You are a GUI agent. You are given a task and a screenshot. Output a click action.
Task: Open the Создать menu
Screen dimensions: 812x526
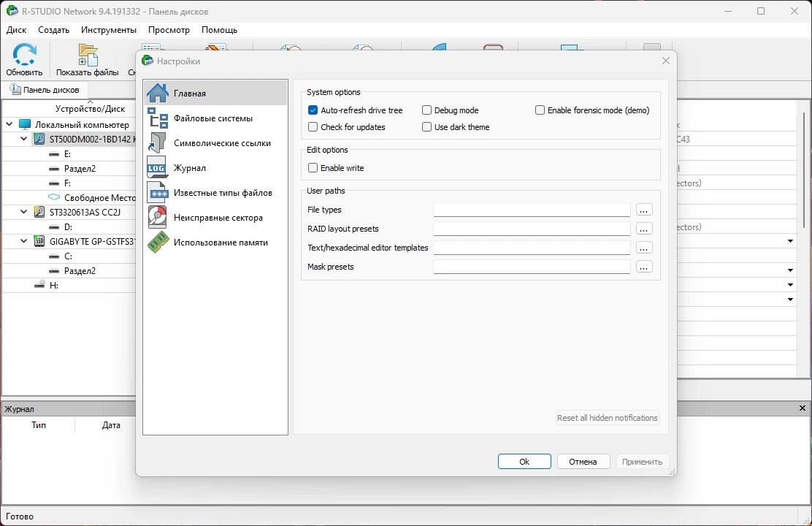tap(54, 30)
